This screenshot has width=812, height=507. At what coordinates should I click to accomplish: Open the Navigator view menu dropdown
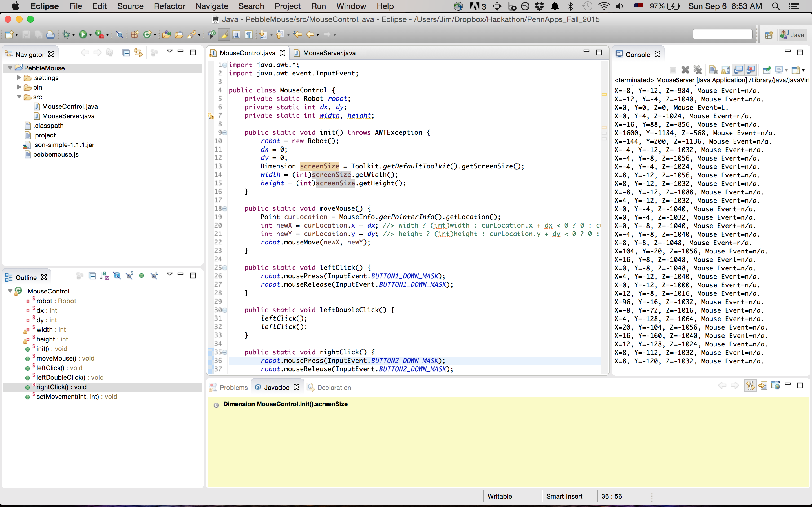tap(169, 51)
